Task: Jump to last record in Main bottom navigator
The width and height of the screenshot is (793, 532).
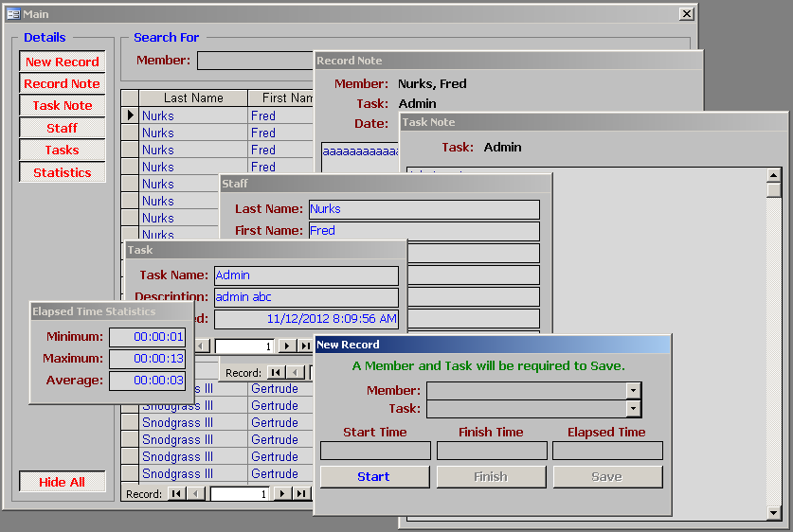Action: (301, 493)
